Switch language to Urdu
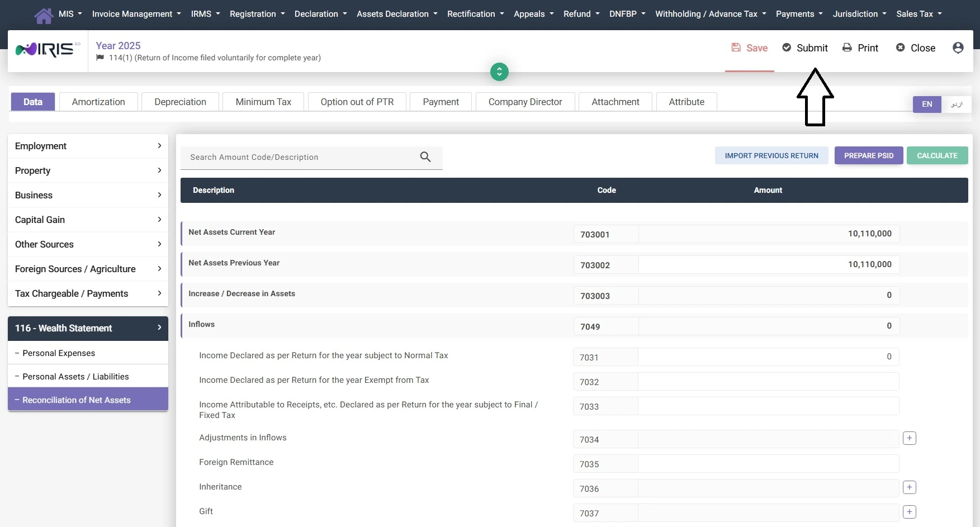Screen dimensions: 980x527 [957, 105]
